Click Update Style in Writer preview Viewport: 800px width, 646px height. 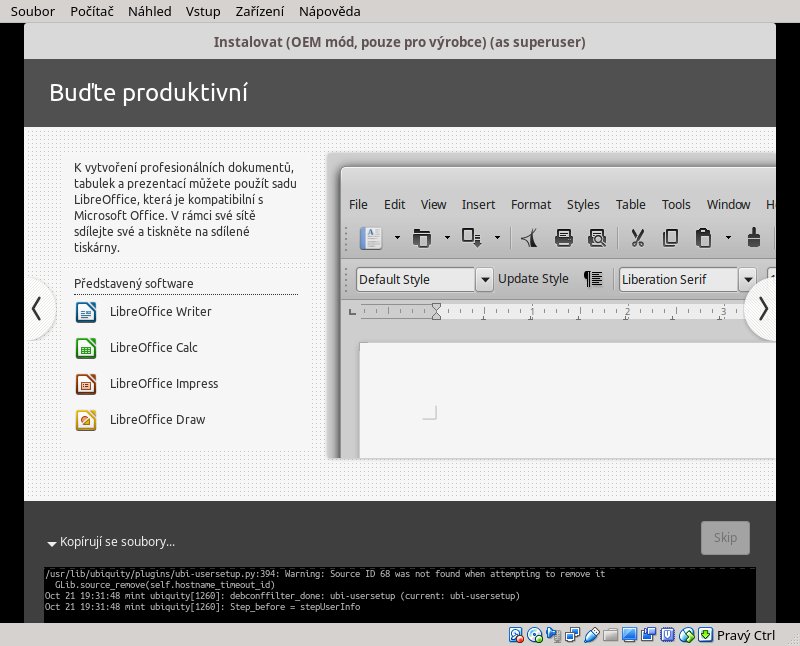(x=533, y=279)
